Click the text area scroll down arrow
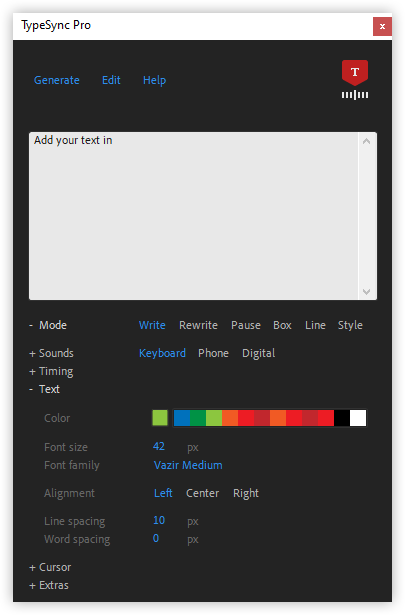Image resolution: width=405 pixels, height=615 pixels. 367,291
